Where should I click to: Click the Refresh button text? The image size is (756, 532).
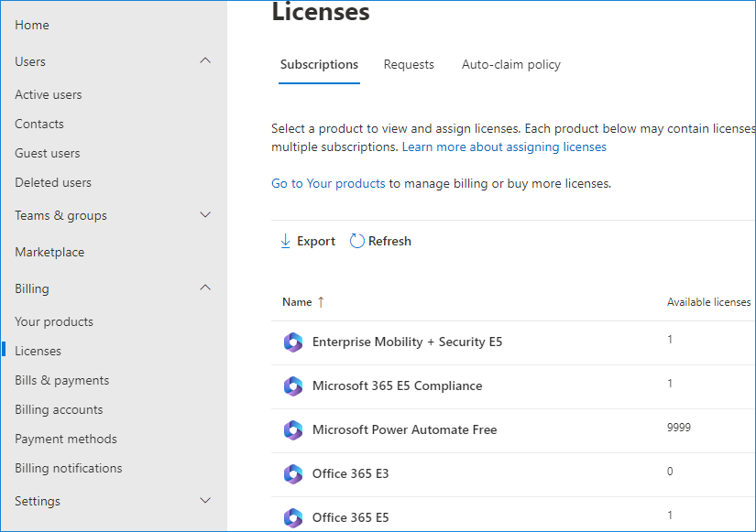(x=389, y=241)
